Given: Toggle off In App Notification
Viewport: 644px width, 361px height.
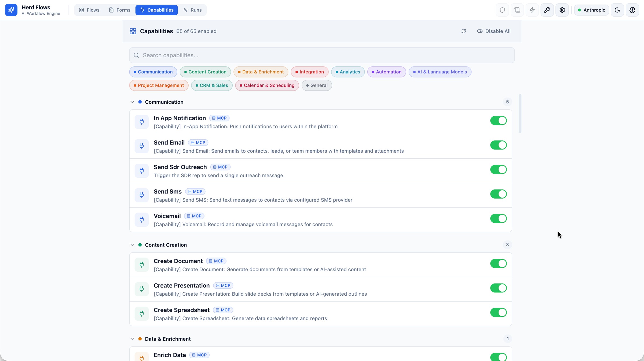Looking at the screenshot, I should (x=498, y=121).
